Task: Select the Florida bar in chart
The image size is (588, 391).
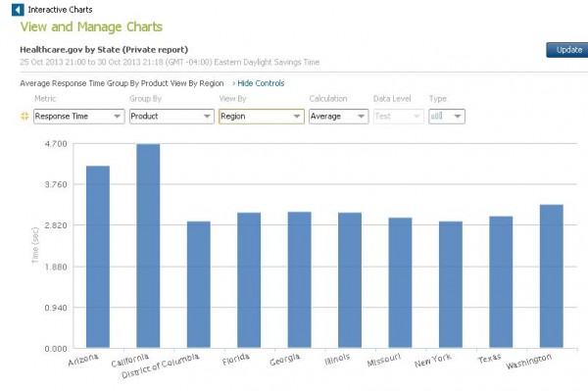Action: [x=249, y=280]
